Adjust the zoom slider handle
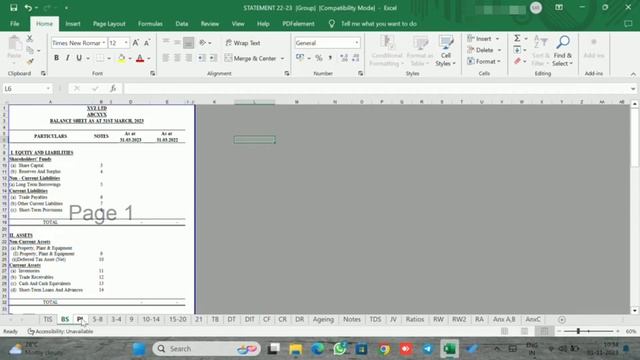The height and width of the screenshot is (360, 640). [x=578, y=331]
